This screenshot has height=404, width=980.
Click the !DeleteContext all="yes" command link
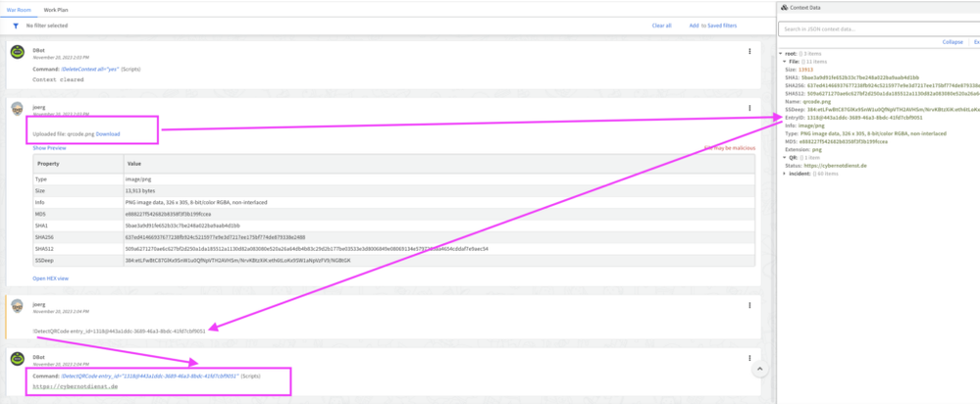pos(89,71)
